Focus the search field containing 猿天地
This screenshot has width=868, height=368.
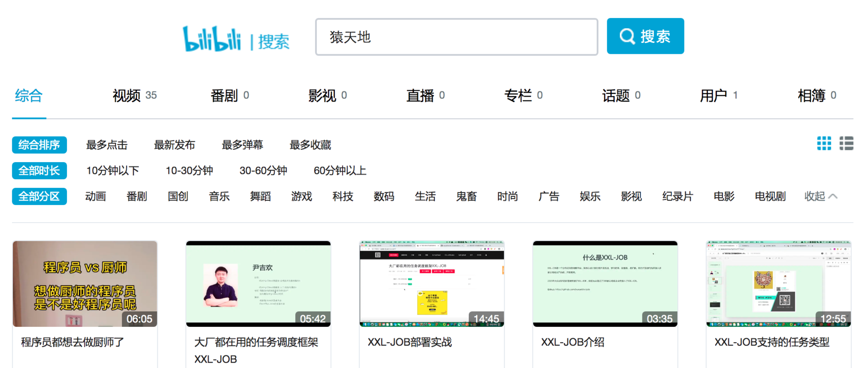click(457, 37)
